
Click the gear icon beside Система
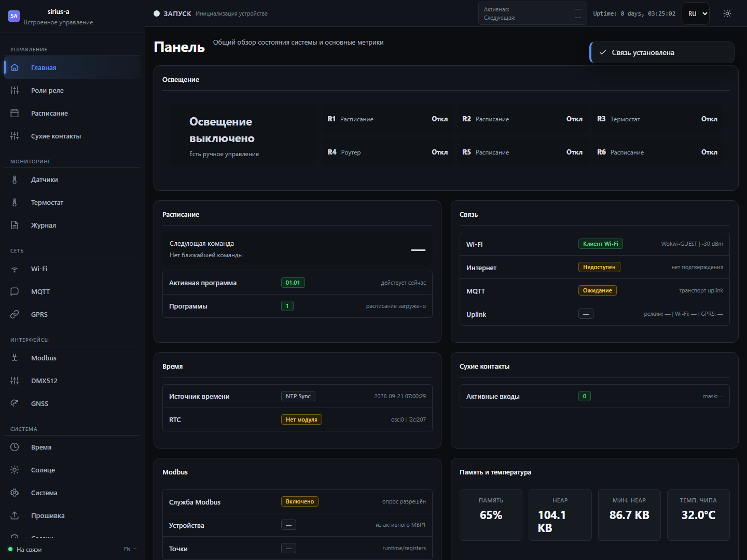15,493
